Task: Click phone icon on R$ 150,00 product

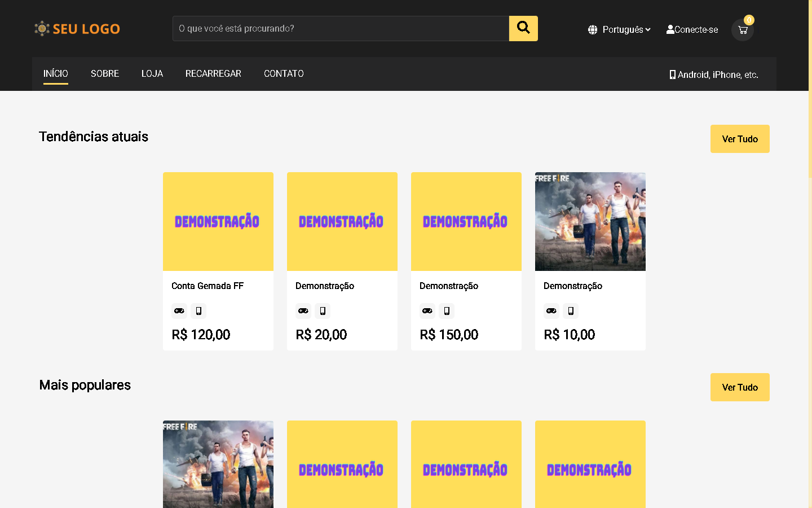Action: tap(447, 311)
